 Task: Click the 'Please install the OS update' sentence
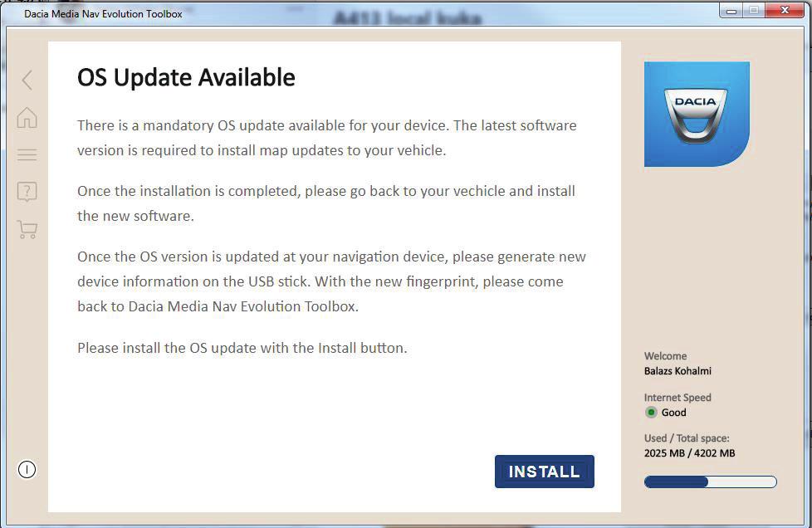coord(242,348)
